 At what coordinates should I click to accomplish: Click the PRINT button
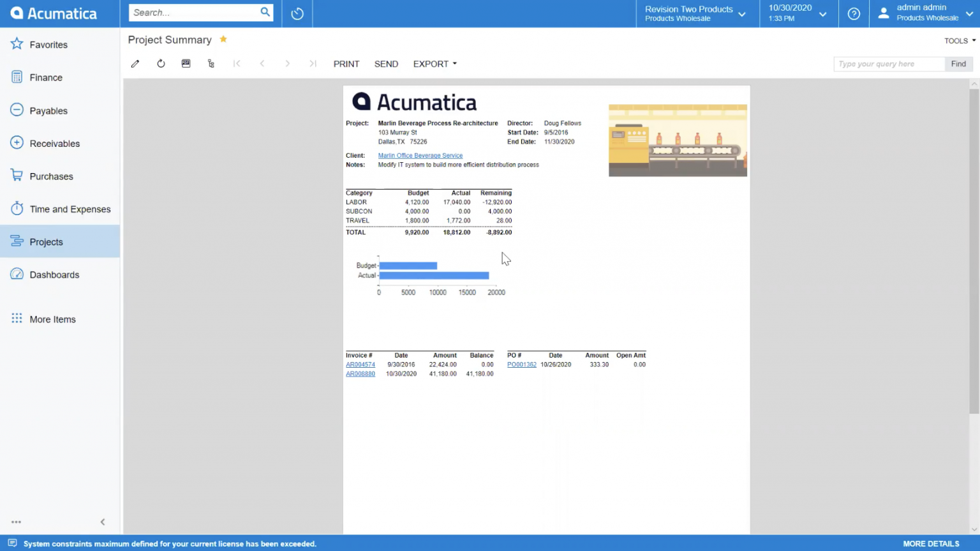[346, 63]
